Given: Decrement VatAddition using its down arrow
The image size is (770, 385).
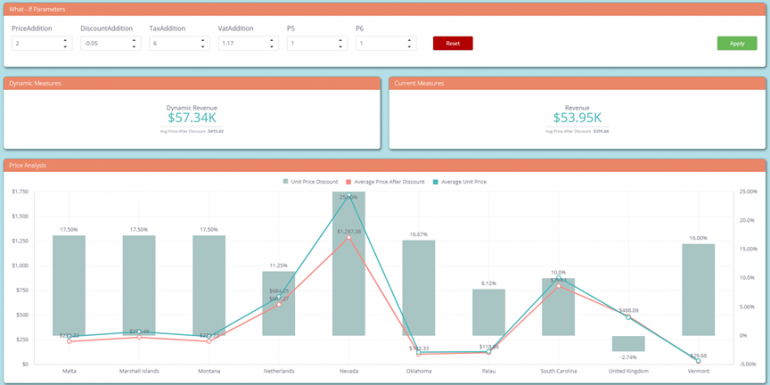Looking at the screenshot, I should point(272,47).
